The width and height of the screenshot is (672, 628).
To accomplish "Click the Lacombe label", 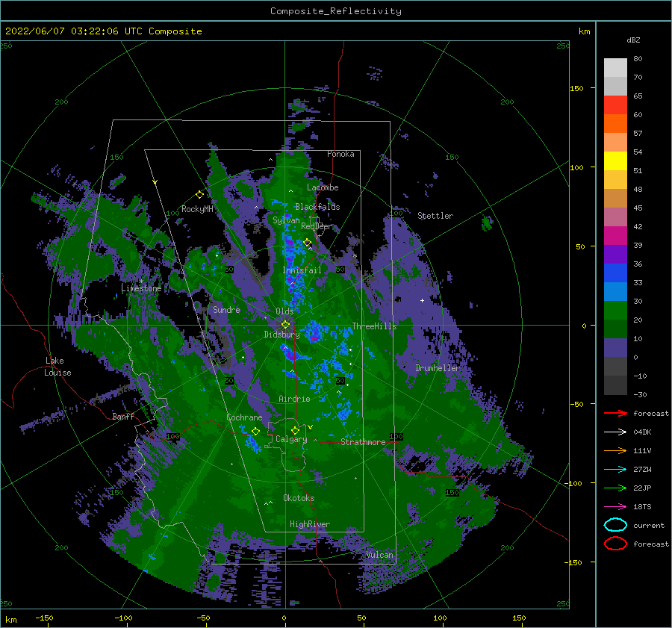I will [323, 187].
